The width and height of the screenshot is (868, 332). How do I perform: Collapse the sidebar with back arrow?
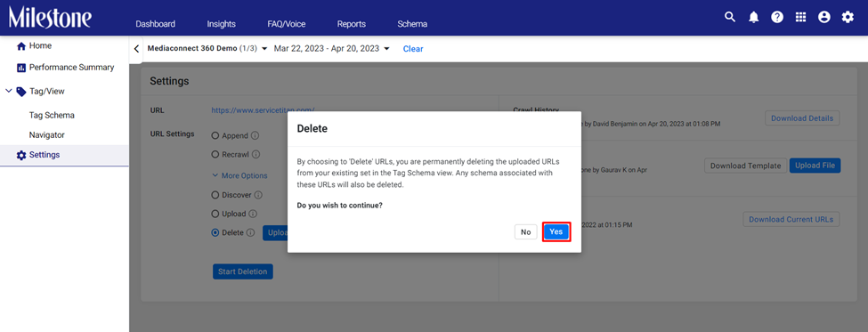pos(137,49)
